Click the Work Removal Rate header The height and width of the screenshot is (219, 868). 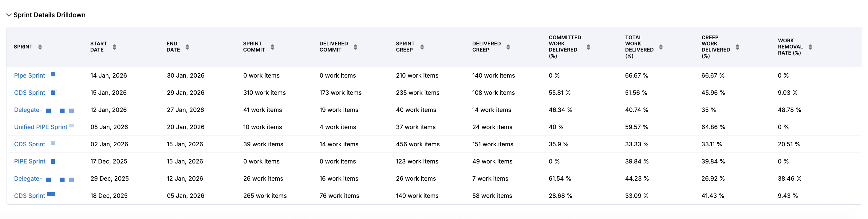pyautogui.click(x=790, y=47)
